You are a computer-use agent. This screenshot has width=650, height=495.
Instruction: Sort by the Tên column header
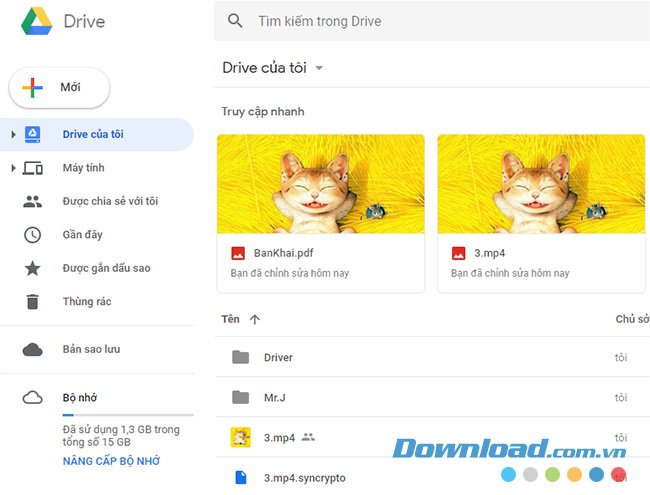coord(230,319)
